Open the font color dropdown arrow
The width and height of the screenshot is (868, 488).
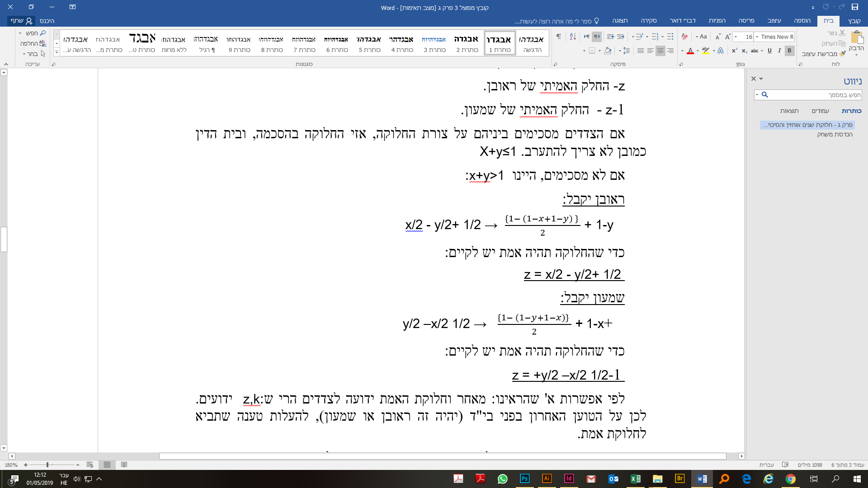pyautogui.click(x=683, y=51)
